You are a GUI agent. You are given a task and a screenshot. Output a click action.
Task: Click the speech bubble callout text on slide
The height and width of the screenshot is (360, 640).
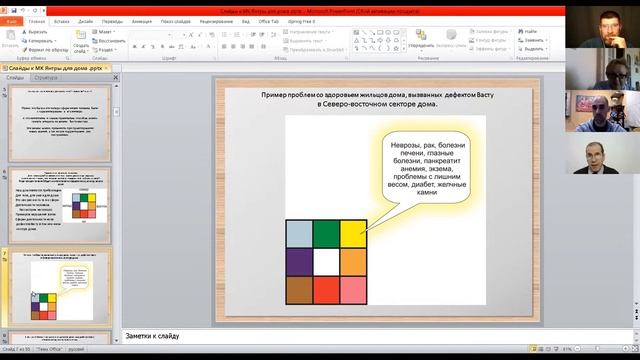click(427, 168)
